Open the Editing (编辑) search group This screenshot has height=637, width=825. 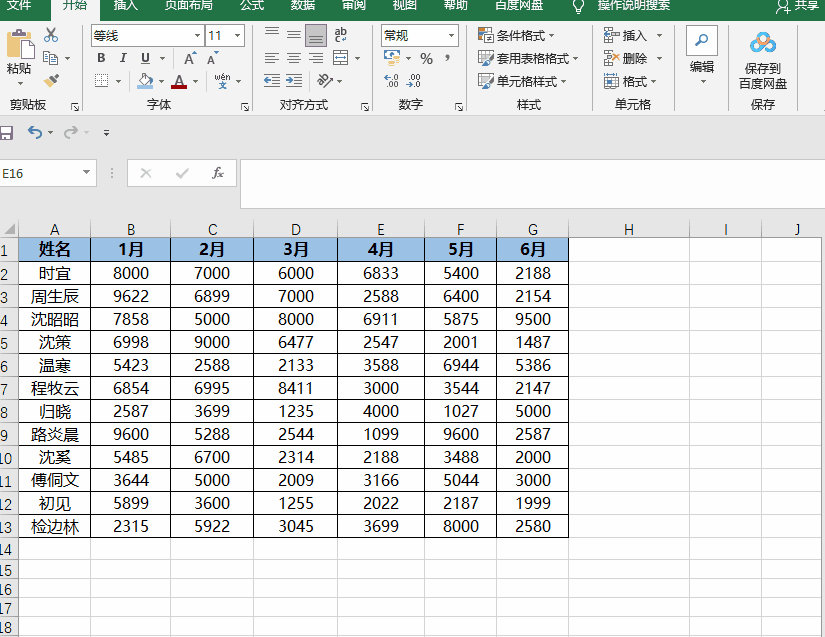[702, 55]
